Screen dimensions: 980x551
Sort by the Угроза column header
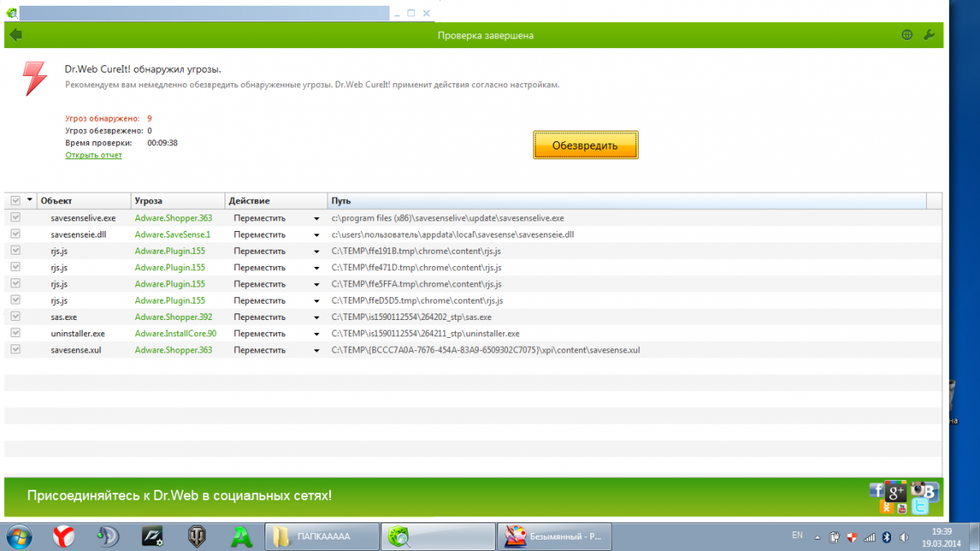click(178, 201)
